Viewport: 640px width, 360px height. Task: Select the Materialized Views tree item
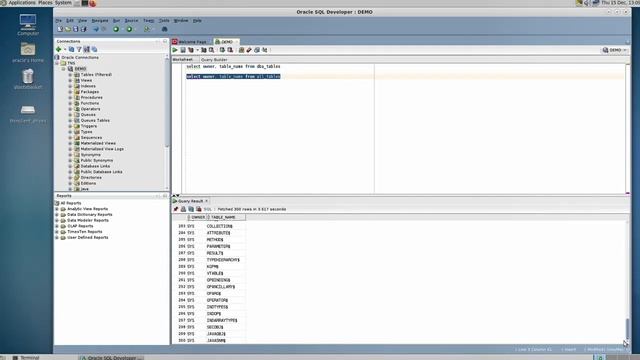pos(98,143)
